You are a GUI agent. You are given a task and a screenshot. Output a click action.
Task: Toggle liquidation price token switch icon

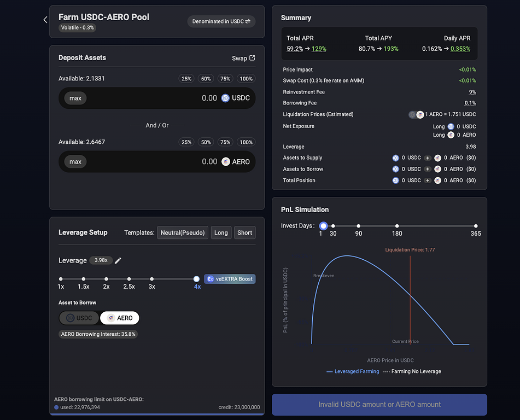pos(416,115)
